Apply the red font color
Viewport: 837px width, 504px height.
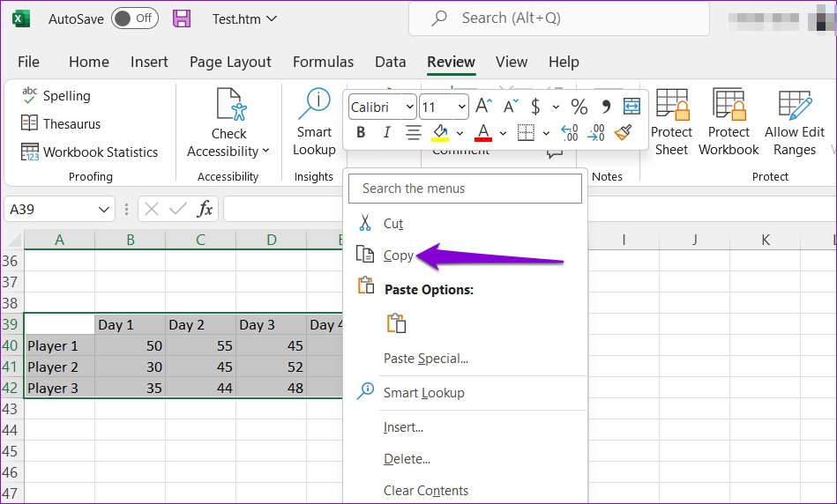483,132
